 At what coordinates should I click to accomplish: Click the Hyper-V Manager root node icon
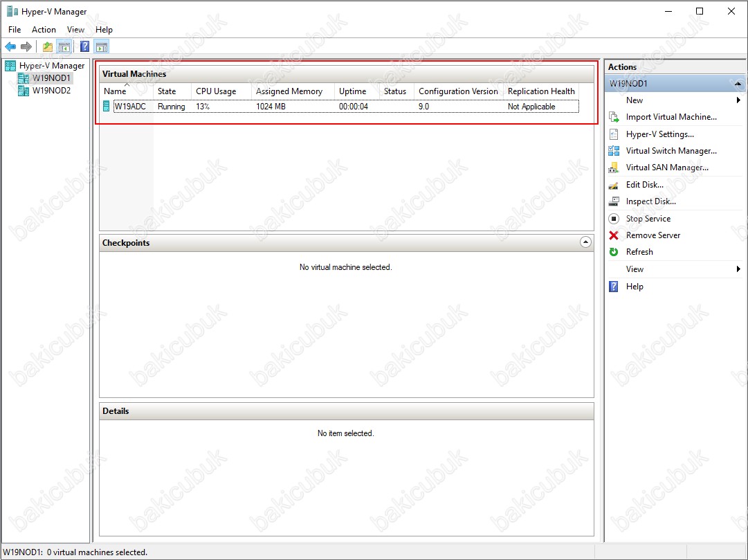pyautogui.click(x=10, y=65)
